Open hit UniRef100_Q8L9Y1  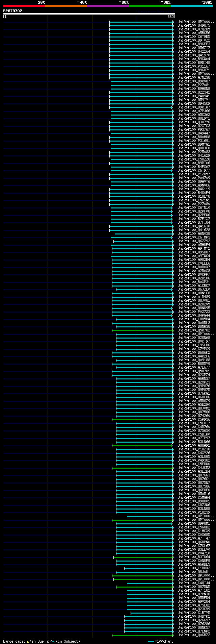point(194,118)
